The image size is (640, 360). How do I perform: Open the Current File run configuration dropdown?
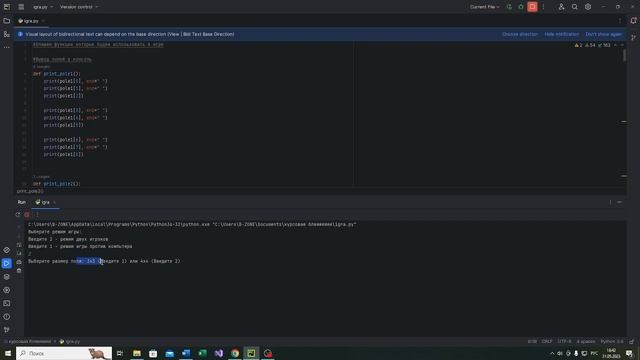(x=484, y=7)
